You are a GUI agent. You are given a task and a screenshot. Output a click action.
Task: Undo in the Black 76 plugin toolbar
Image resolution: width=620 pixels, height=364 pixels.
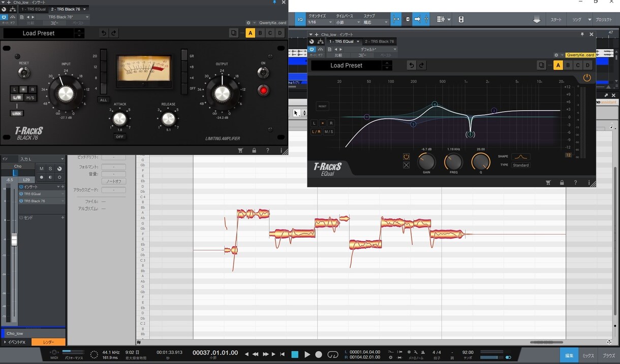coord(104,33)
